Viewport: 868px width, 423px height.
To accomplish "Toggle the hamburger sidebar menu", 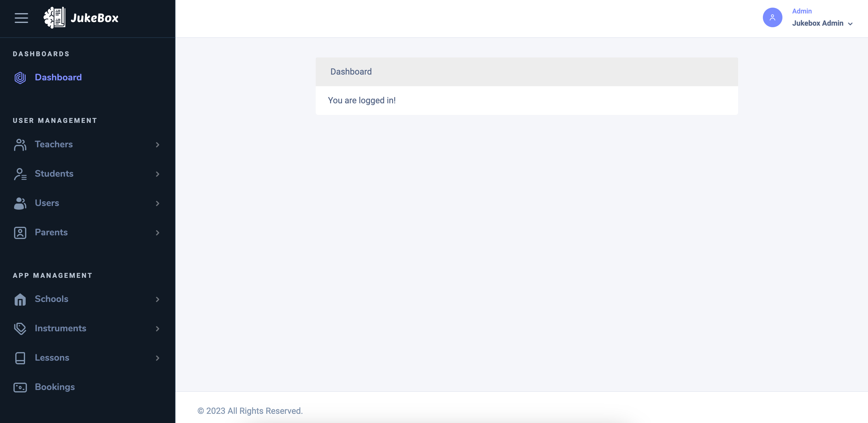I will pos(21,18).
